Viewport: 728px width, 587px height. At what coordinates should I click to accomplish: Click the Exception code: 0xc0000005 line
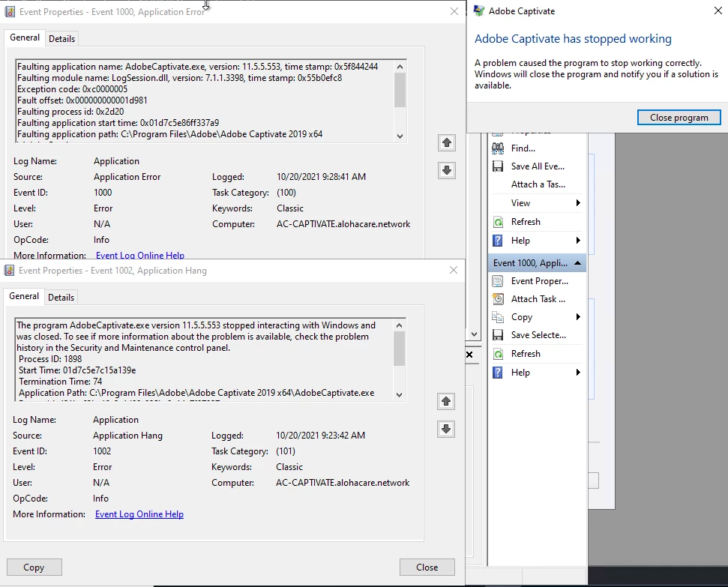coord(73,89)
